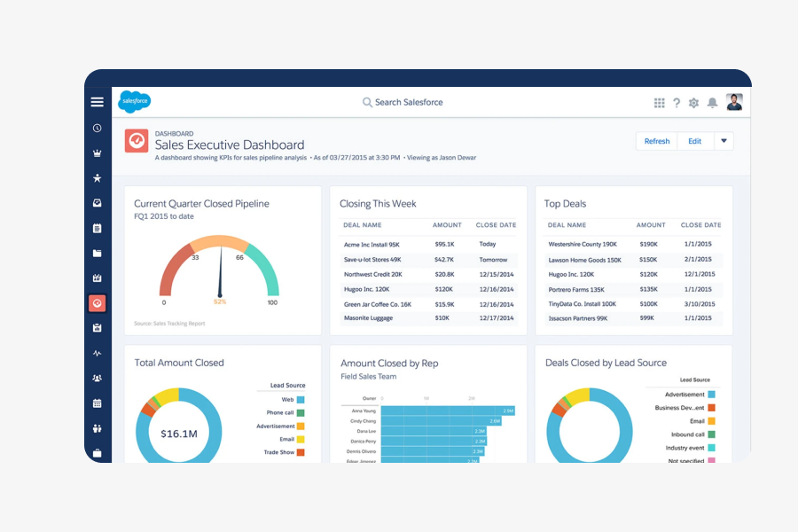
Task: Open Save-u-lot Stores 49K deal
Action: [x=372, y=260]
